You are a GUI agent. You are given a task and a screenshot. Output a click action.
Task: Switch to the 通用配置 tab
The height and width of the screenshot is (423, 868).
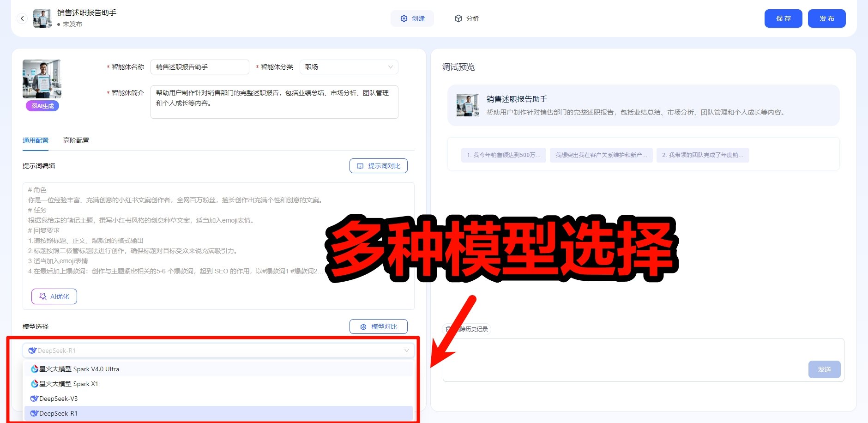click(x=35, y=140)
